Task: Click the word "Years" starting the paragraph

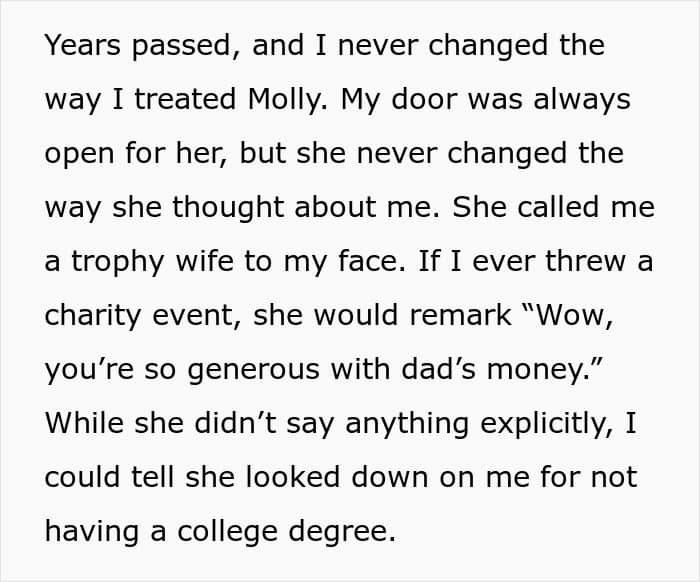Action: 83,46
